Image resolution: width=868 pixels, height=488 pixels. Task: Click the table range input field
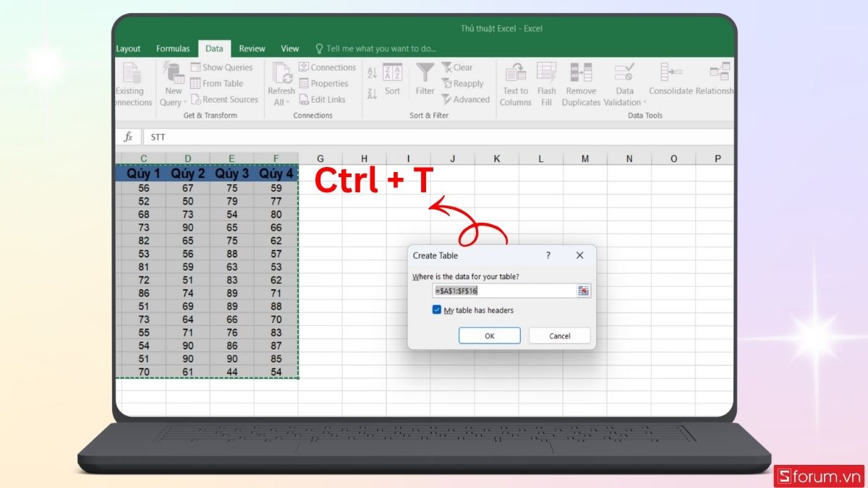tap(505, 291)
